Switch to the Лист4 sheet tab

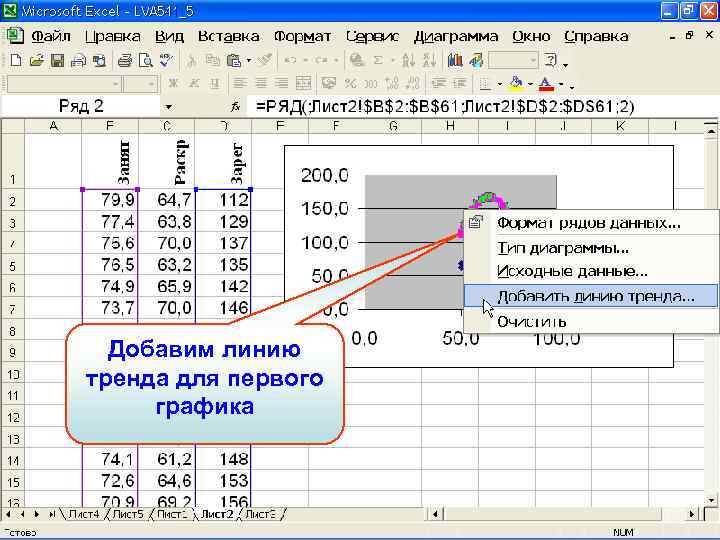[x=83, y=514]
